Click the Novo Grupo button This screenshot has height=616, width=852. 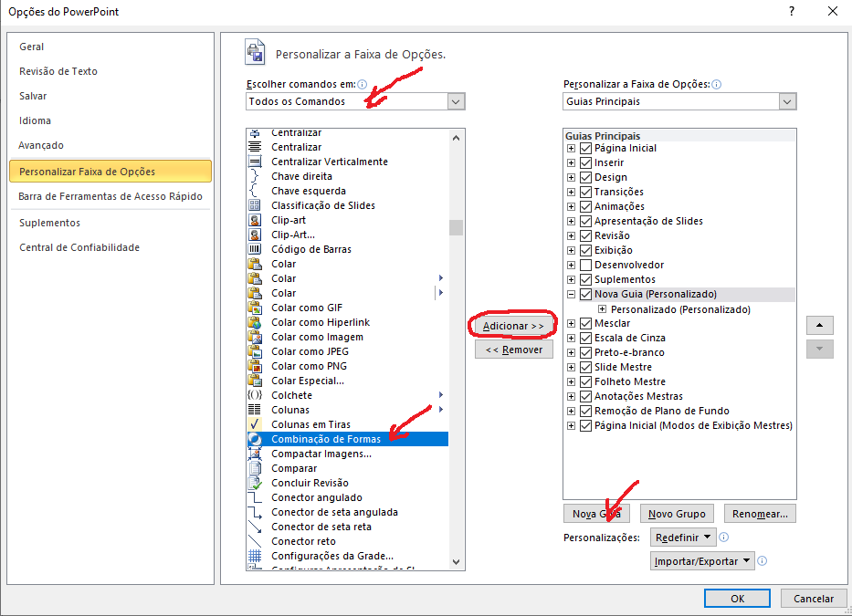[677, 514]
